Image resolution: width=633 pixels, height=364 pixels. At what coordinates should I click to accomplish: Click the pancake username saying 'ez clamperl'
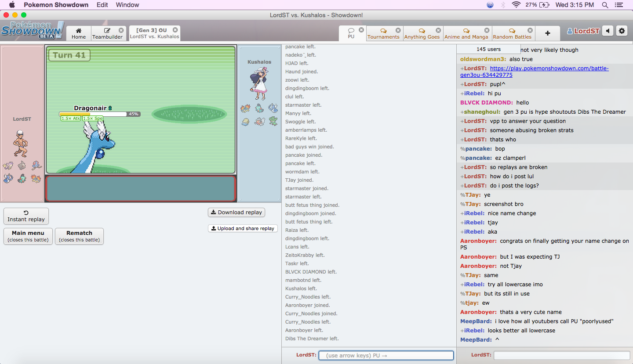(x=476, y=158)
